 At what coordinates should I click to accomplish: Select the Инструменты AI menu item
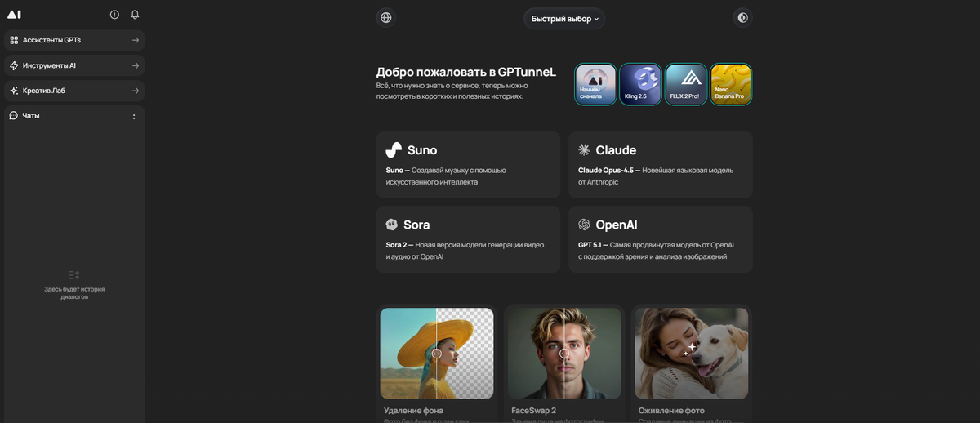point(74,65)
